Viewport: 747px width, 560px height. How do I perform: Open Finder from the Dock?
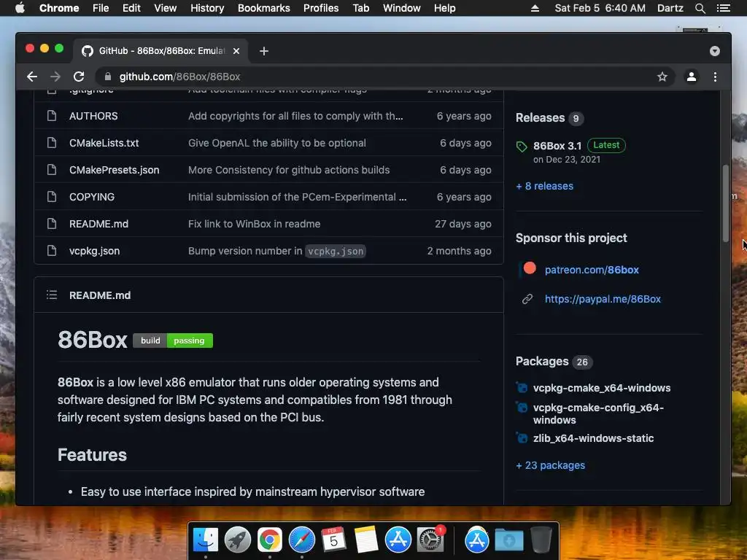(x=206, y=540)
